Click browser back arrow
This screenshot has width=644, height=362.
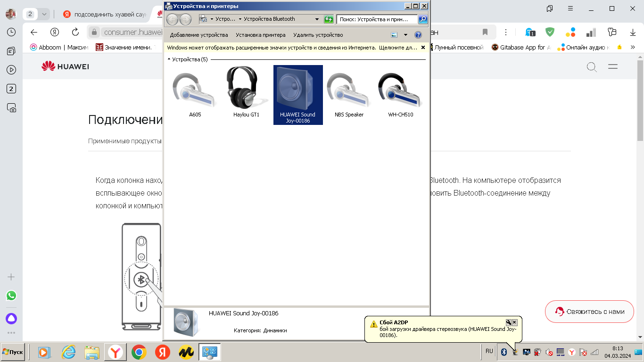click(x=33, y=32)
